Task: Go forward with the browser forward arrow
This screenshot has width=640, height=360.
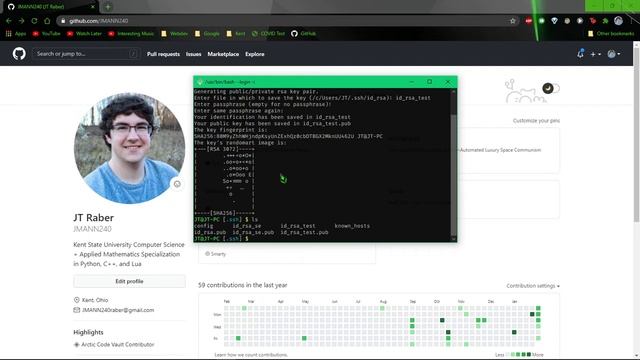Action: [x=21, y=21]
